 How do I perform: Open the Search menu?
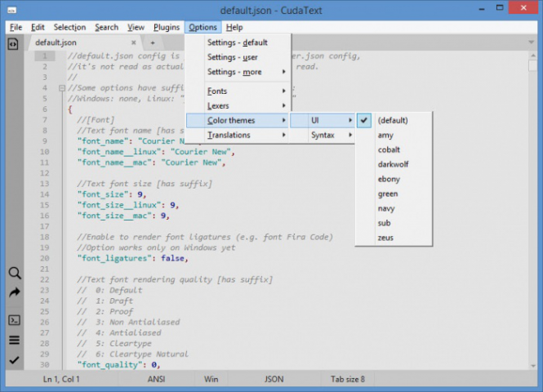coord(107,27)
